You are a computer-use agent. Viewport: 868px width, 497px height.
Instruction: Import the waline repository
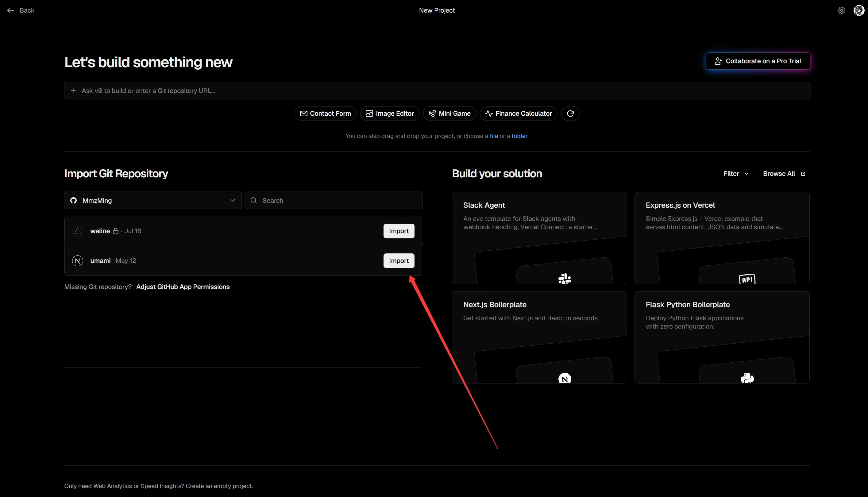point(399,231)
